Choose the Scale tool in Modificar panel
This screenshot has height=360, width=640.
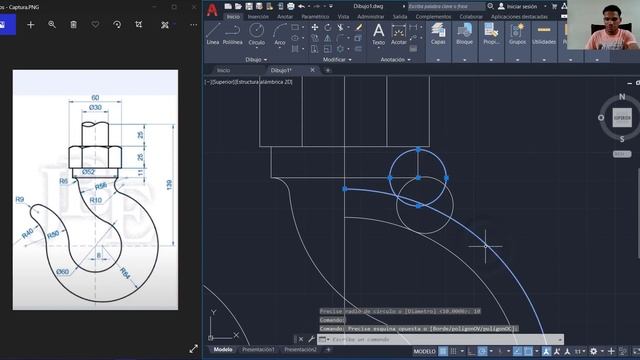click(328, 49)
